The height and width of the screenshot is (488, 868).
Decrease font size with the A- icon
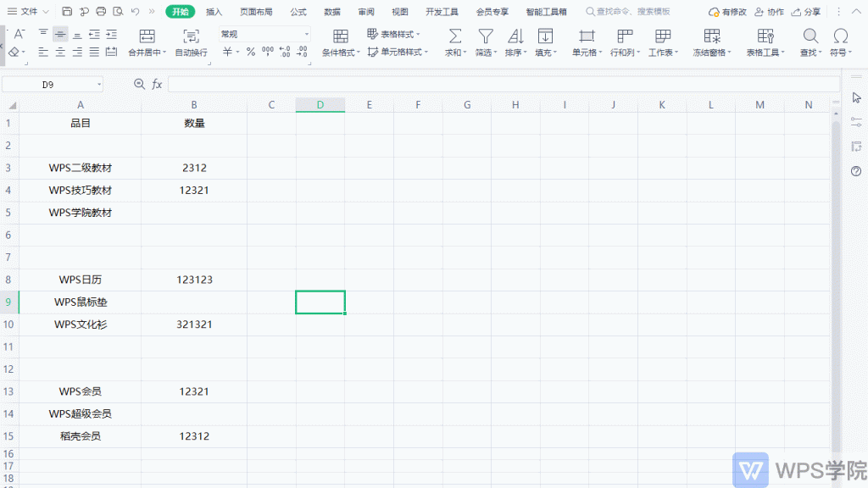19,34
